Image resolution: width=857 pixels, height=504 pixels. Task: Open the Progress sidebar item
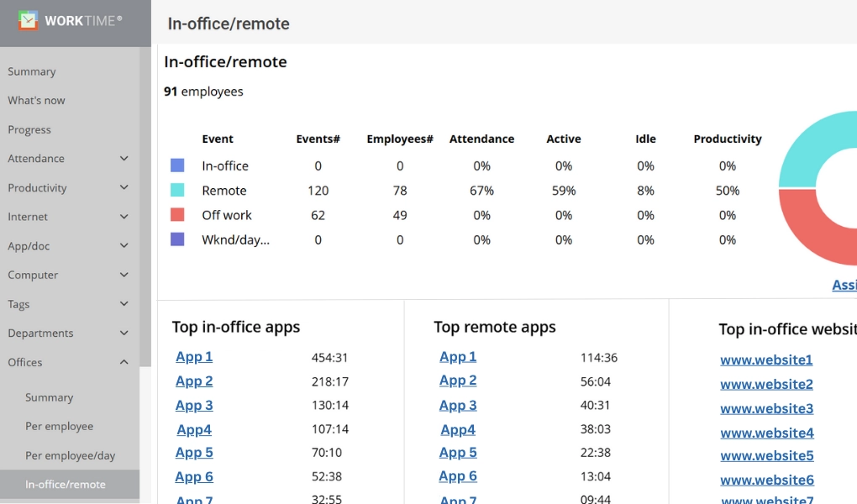[x=29, y=129]
